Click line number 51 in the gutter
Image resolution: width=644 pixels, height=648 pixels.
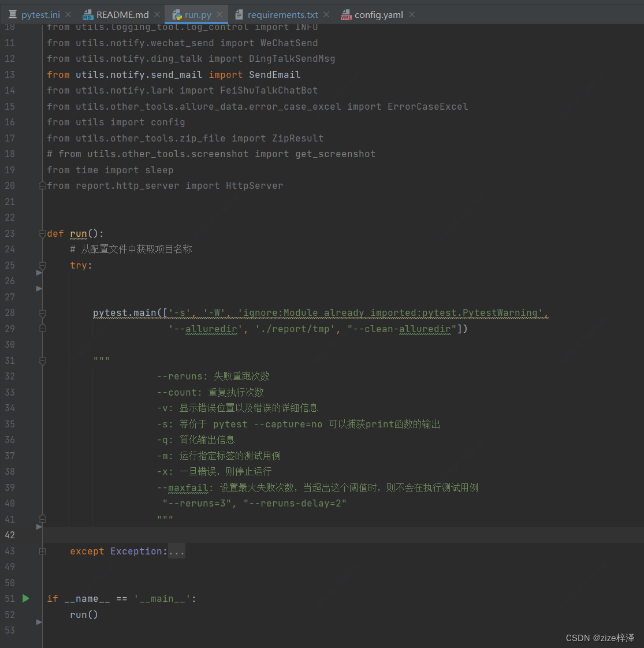pyautogui.click(x=10, y=598)
